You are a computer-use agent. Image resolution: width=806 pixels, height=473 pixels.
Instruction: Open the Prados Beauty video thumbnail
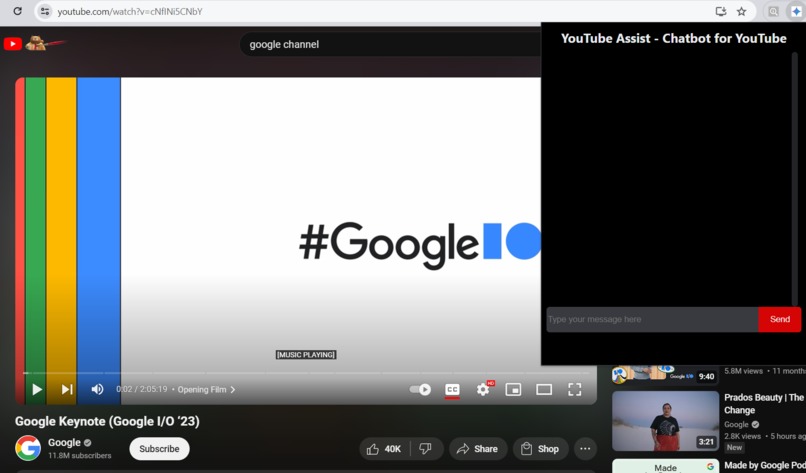click(x=665, y=421)
